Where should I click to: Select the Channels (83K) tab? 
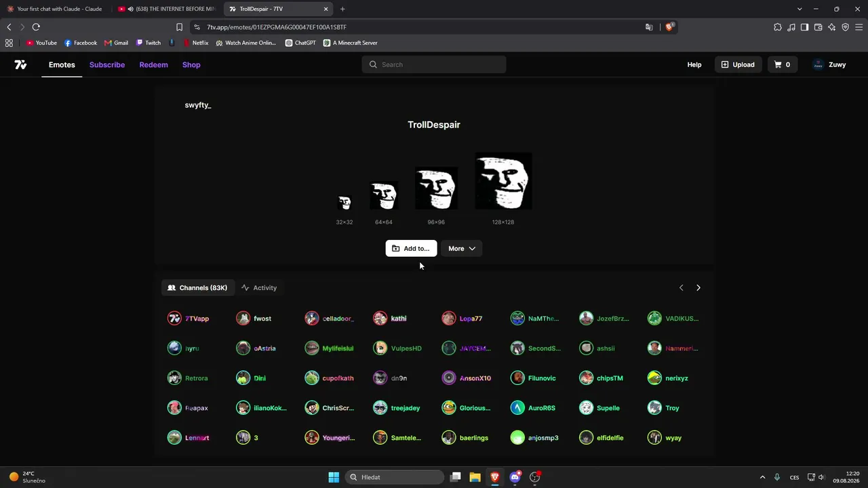(x=197, y=288)
